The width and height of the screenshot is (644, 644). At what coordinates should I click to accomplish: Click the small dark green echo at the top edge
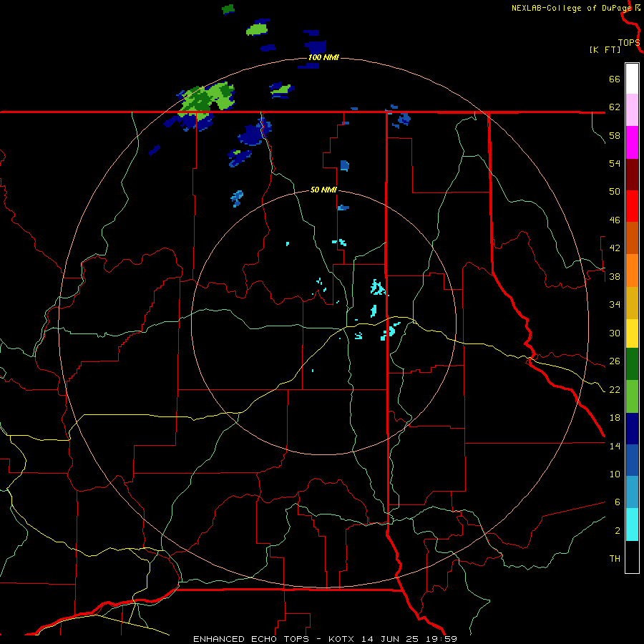click(x=228, y=9)
